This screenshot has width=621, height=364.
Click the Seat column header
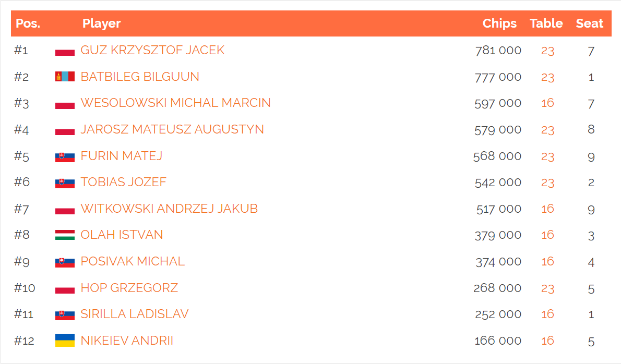589,23
